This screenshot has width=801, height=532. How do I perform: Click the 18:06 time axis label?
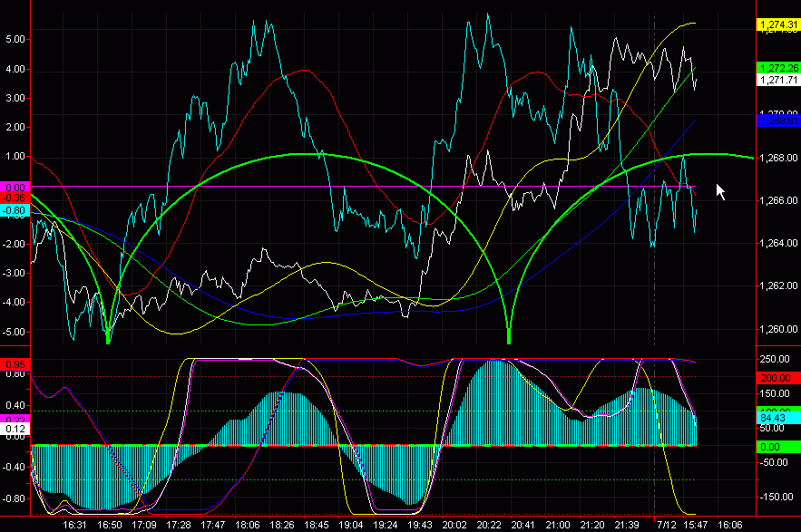click(x=248, y=525)
